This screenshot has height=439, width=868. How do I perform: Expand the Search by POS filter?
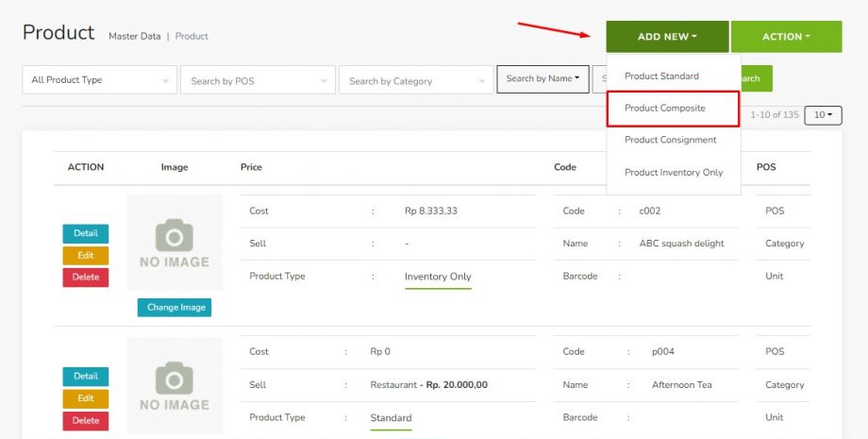[x=258, y=80]
